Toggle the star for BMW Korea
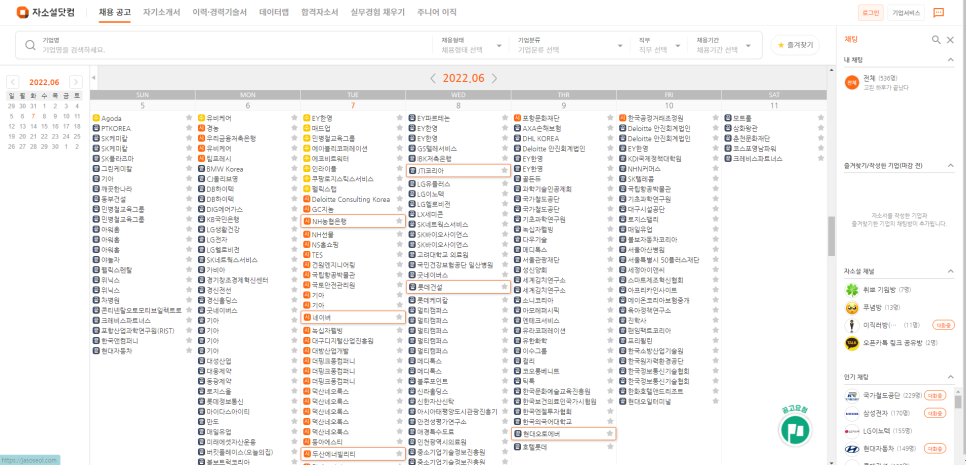 pos(294,168)
